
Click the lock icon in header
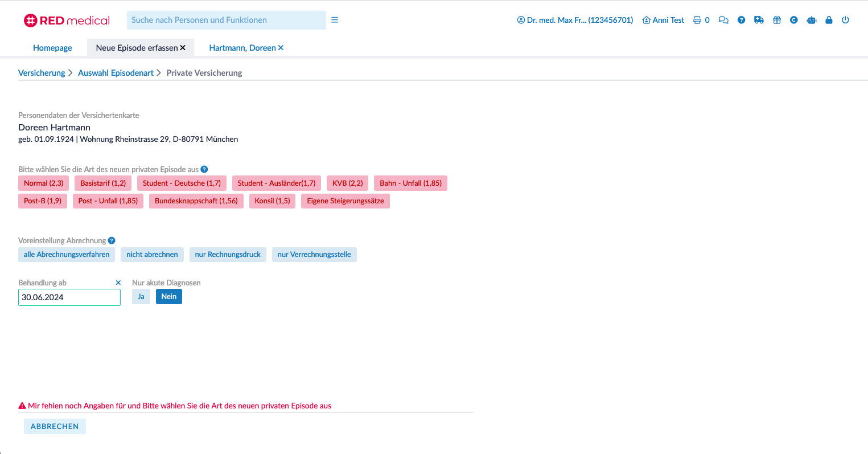click(829, 20)
